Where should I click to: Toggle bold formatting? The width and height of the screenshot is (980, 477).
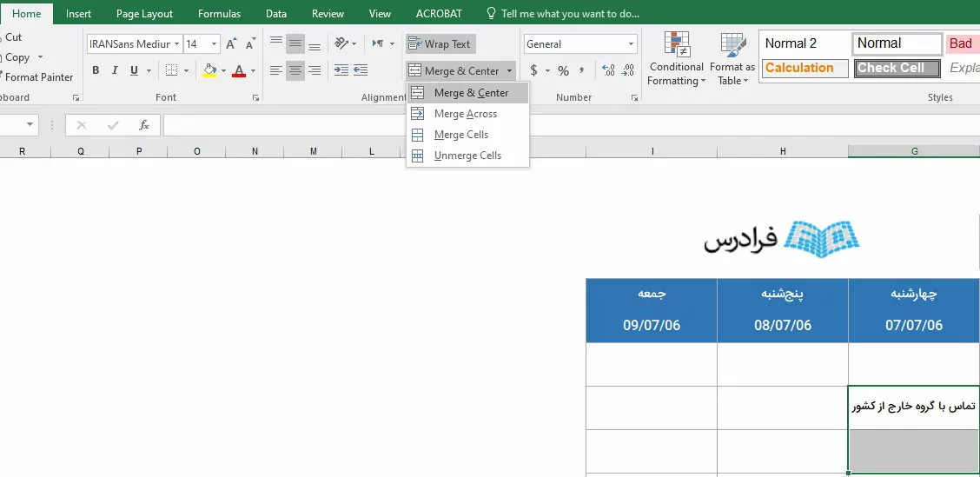[x=96, y=70]
